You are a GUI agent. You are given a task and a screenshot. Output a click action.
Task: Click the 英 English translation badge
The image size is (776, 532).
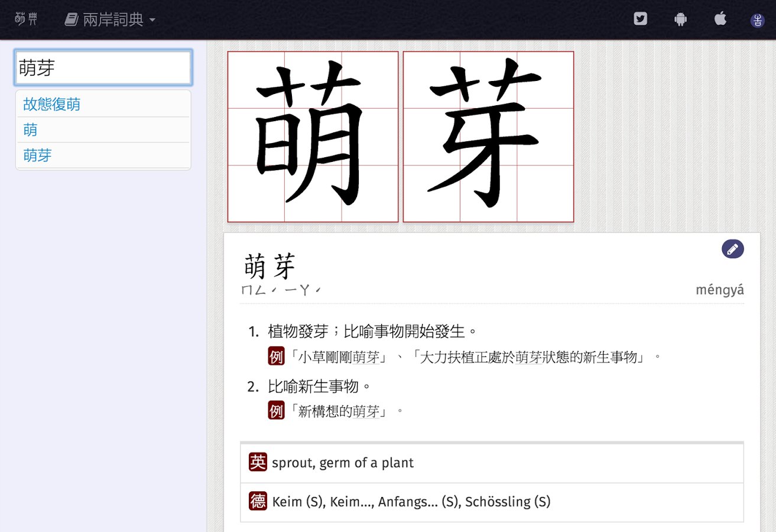258,462
